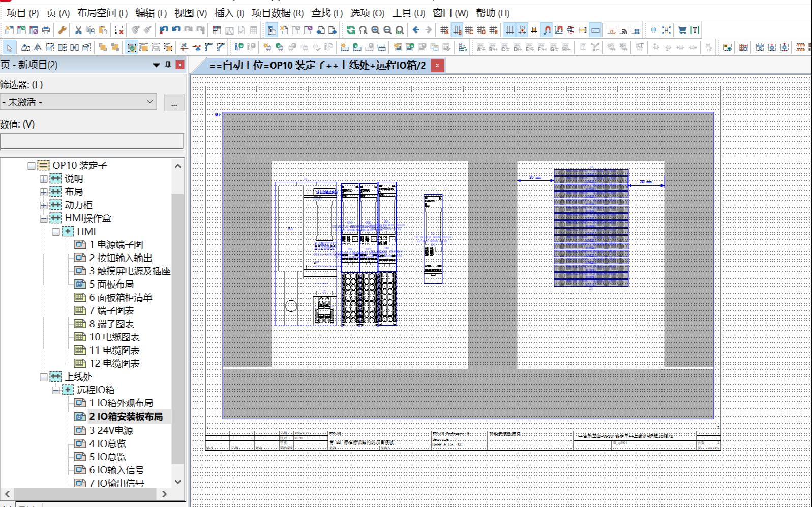
Task: Toggle the snap to grid button
Action: 522,30
